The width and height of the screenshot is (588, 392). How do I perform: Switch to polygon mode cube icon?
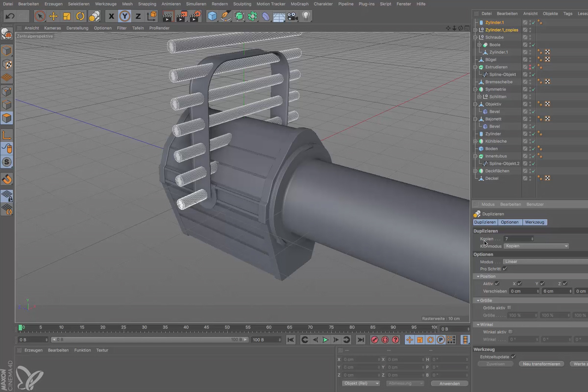[x=7, y=118]
